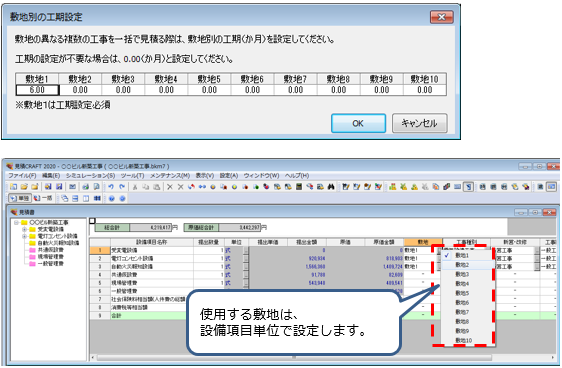The width and height of the screenshot is (562, 368).
Task: Click the Print toolbar icon
Action: [86, 187]
